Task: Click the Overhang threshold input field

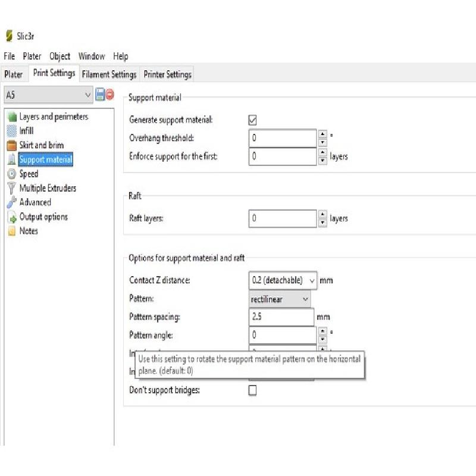Action: click(283, 138)
